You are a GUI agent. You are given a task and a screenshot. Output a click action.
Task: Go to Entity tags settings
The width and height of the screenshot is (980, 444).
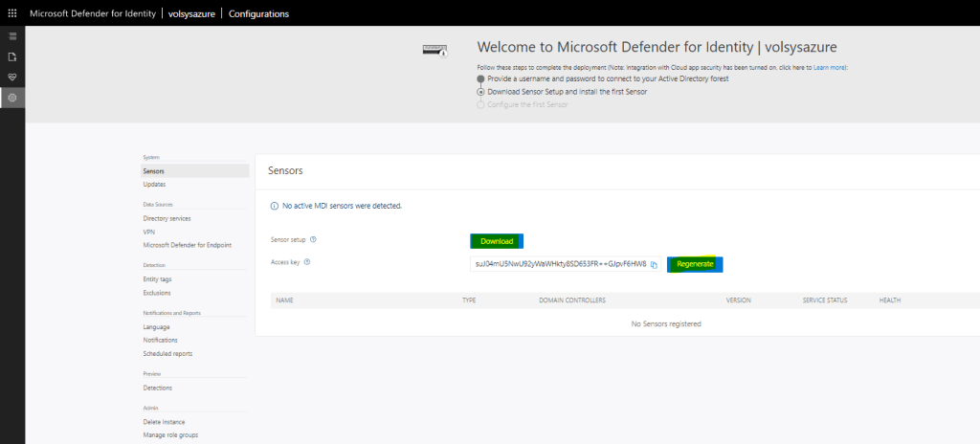point(157,278)
